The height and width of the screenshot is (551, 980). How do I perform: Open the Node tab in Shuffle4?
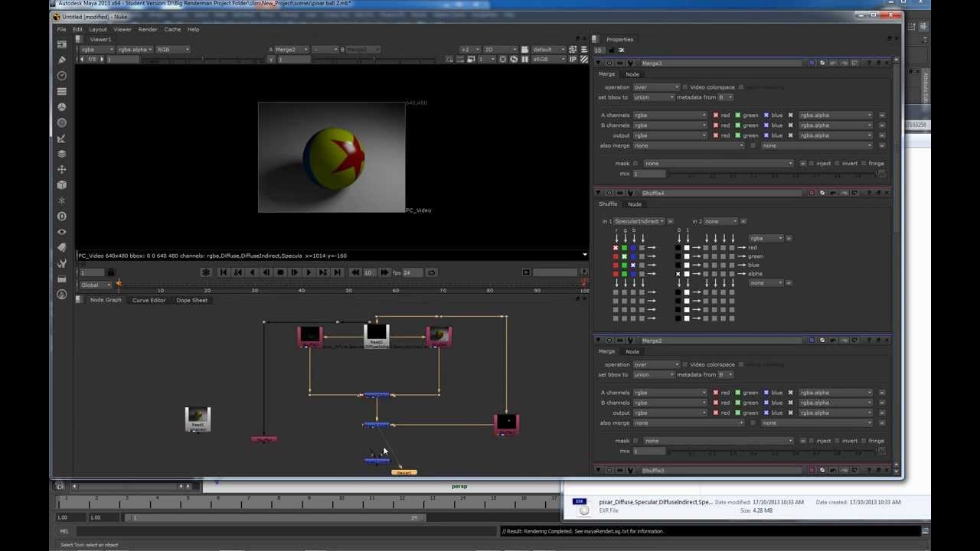[635, 204]
